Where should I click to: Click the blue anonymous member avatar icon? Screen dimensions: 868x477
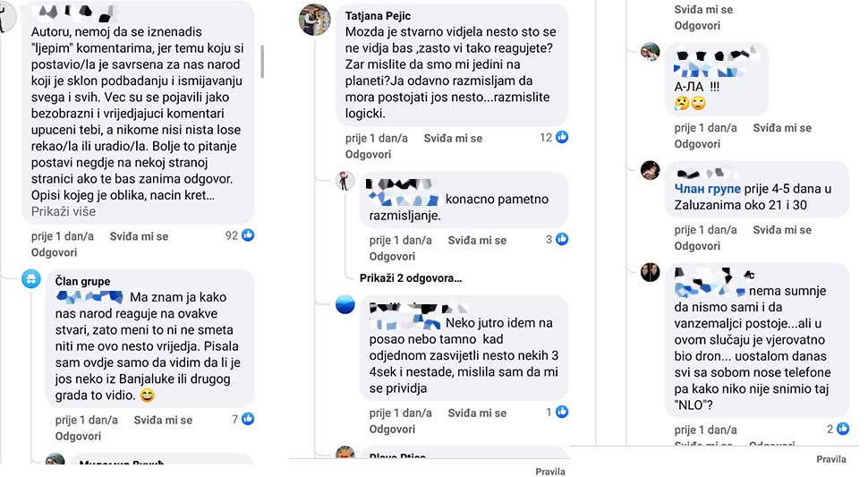coord(31,278)
